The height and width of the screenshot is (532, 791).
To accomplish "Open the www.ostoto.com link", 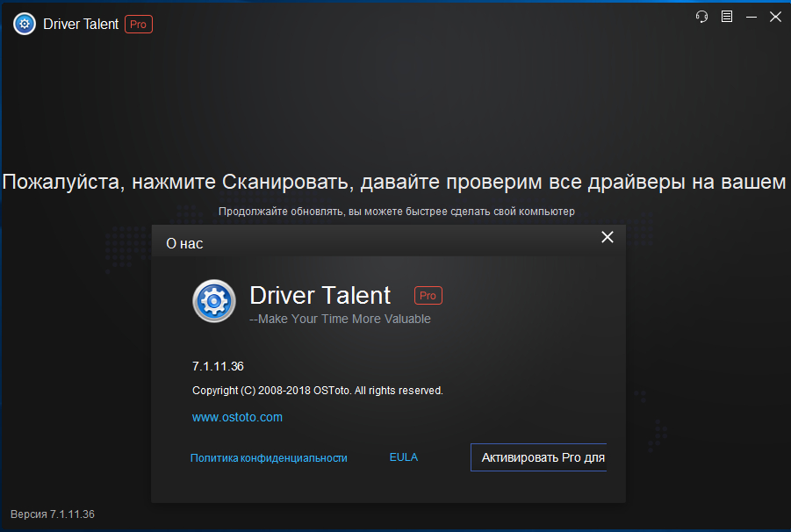I will (237, 417).
